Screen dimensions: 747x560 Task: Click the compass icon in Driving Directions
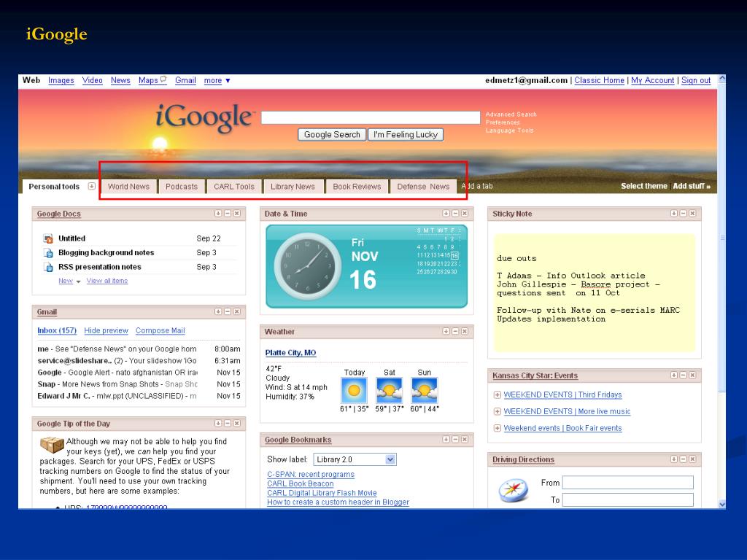(514, 491)
